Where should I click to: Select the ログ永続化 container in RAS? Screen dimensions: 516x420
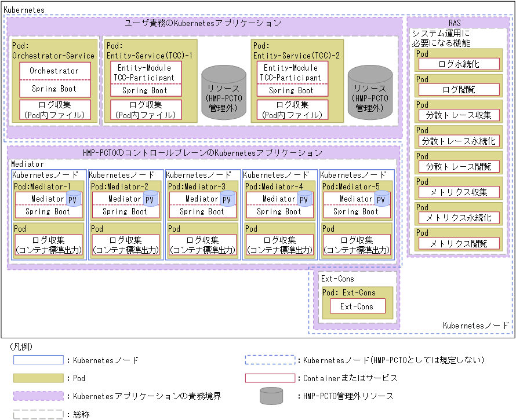click(459, 64)
